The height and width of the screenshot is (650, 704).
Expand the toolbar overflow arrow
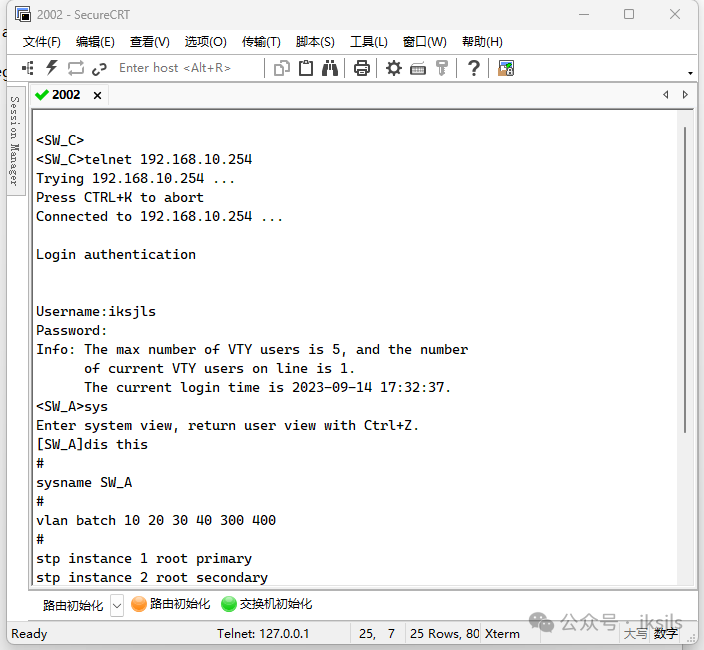pos(690,73)
